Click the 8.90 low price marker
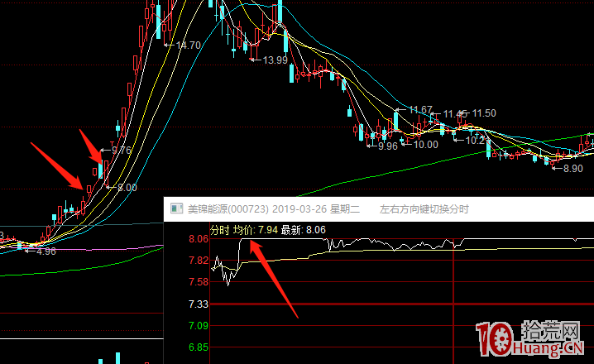Image resolution: width=594 pixels, height=364 pixels. tap(573, 169)
